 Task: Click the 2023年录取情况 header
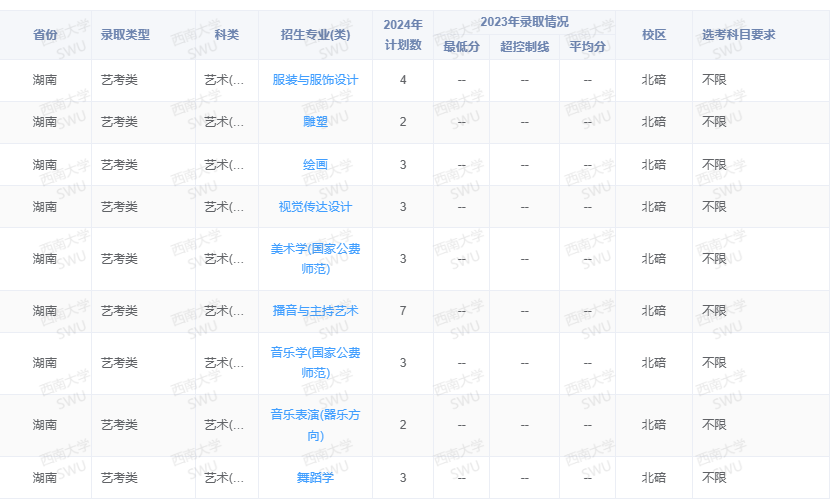pyautogui.click(x=524, y=22)
